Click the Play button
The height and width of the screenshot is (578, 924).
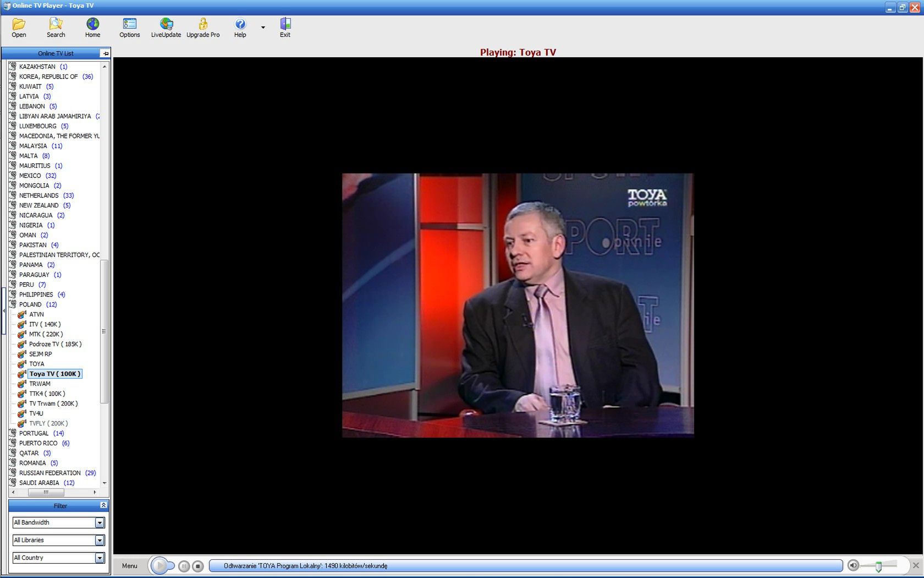coord(159,565)
